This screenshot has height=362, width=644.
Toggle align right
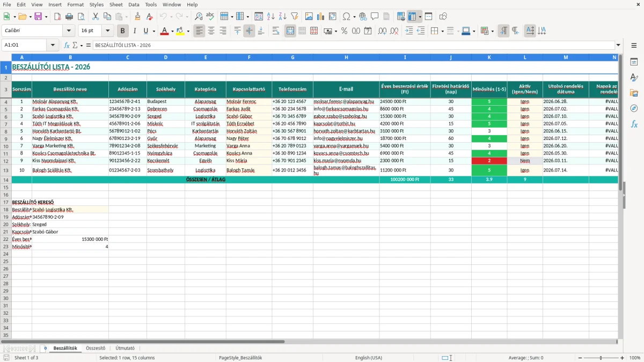(x=223, y=31)
